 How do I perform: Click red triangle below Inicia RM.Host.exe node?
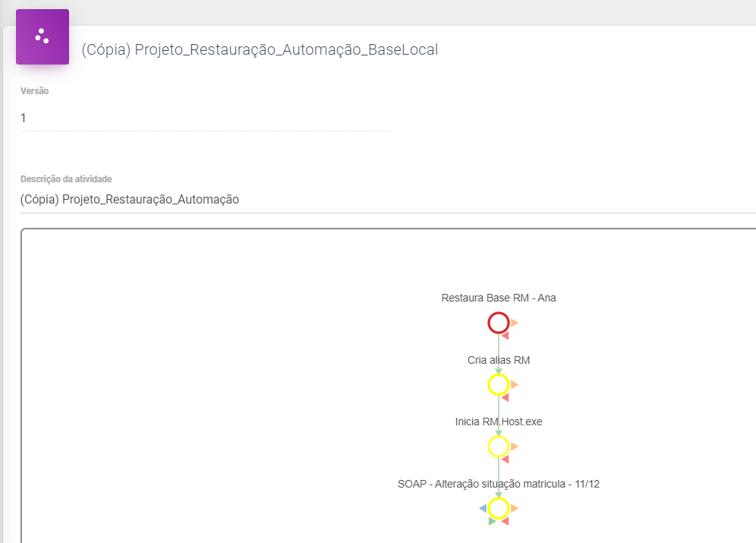pos(505,459)
